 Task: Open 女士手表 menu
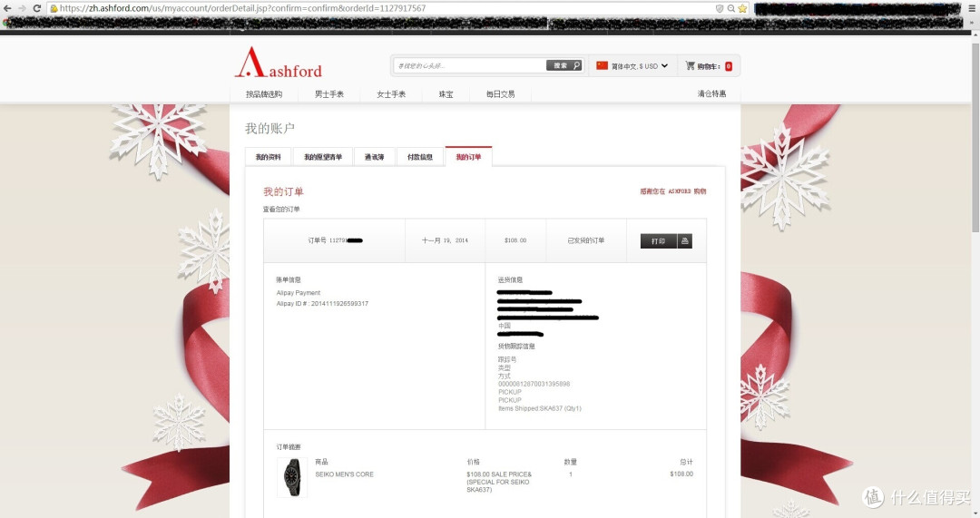click(391, 94)
